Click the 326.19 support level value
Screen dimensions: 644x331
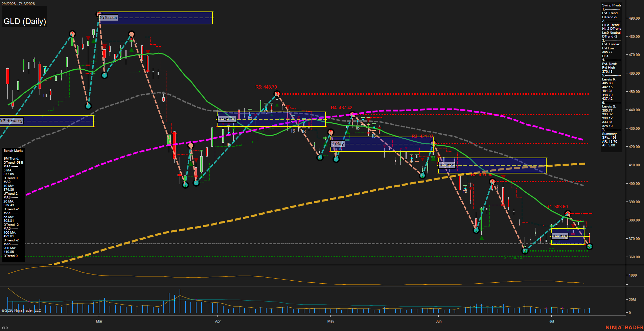coord(607,126)
